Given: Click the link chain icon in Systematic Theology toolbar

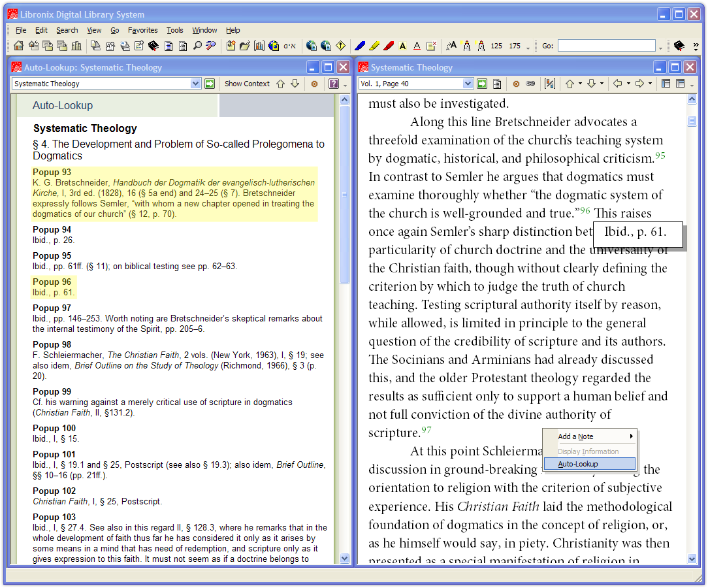Looking at the screenshot, I should pyautogui.click(x=530, y=84).
